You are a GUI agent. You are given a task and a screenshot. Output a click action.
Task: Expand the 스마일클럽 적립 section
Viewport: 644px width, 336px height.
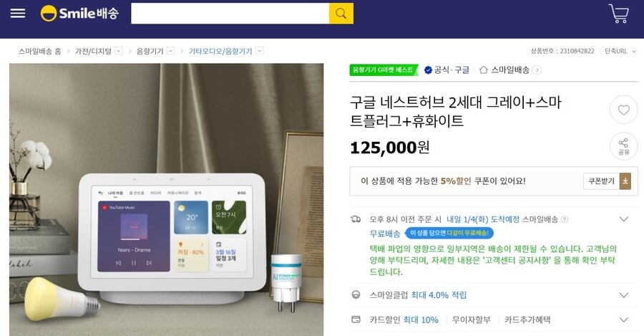point(623,295)
